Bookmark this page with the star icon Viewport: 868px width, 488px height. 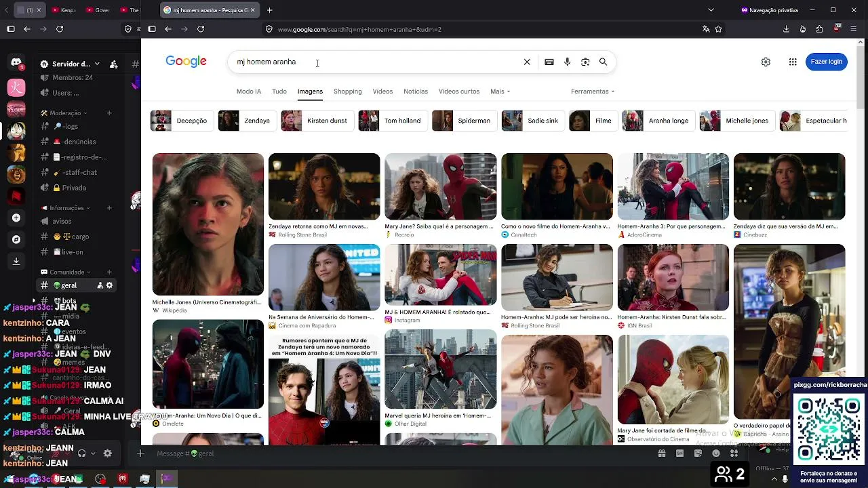(x=718, y=29)
